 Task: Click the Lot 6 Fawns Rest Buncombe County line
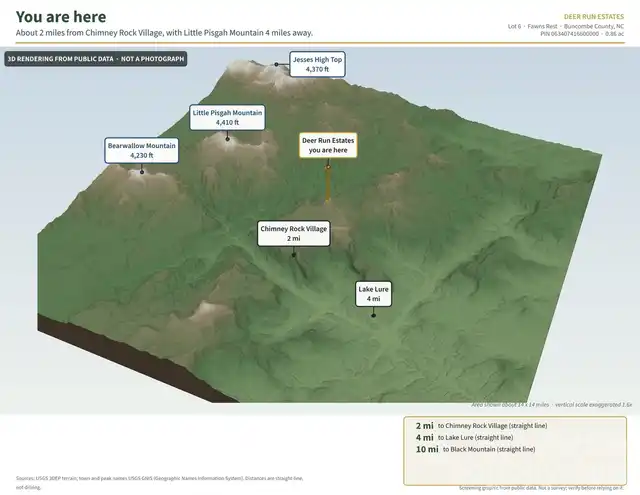[565, 26]
